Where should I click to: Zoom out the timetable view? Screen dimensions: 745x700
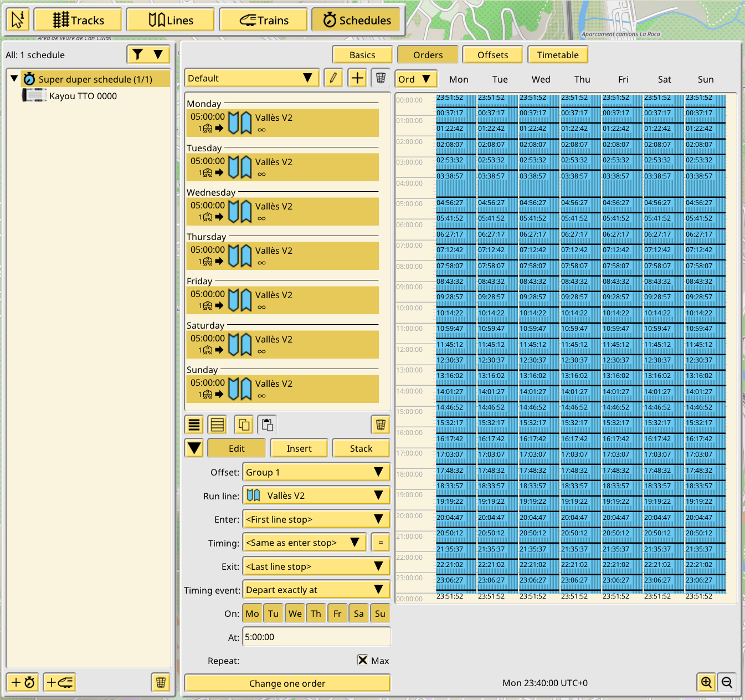pos(727,682)
